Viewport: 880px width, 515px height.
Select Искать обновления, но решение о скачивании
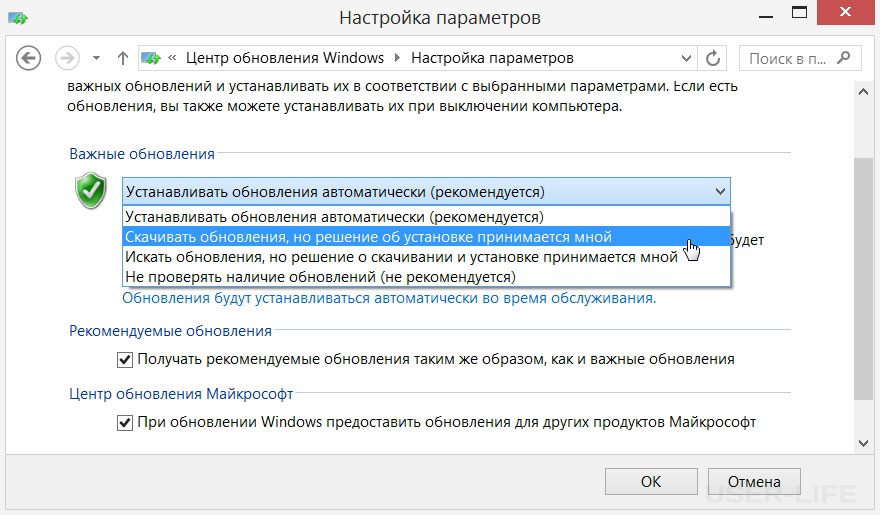427,257
